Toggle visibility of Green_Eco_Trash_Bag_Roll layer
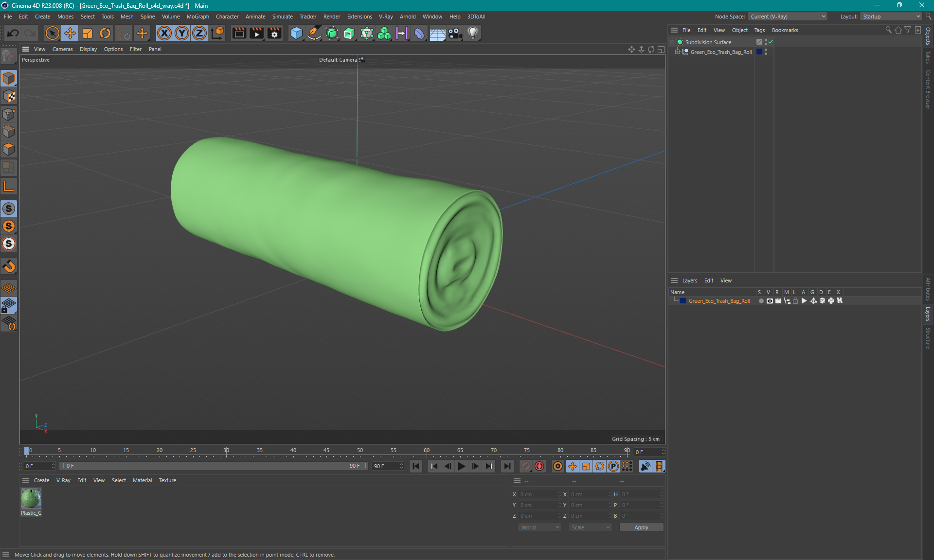 pyautogui.click(x=769, y=301)
